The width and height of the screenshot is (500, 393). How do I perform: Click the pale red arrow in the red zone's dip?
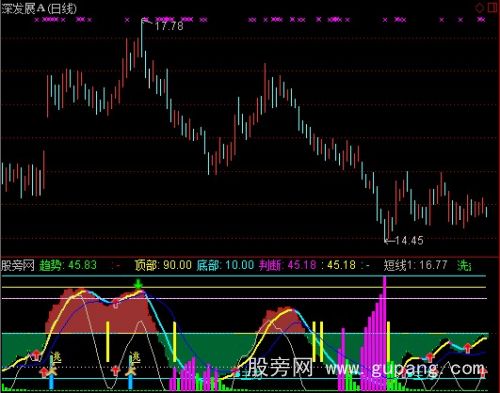click(x=115, y=303)
